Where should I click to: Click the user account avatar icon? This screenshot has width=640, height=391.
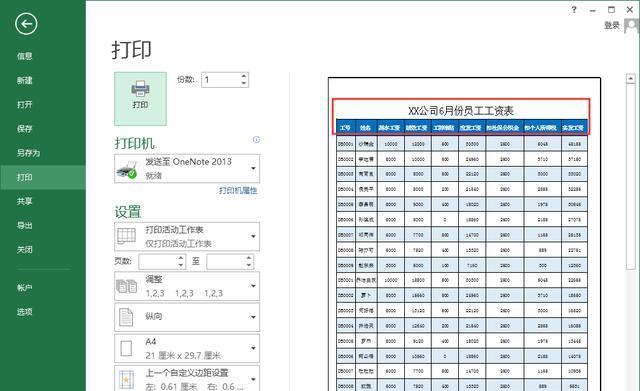point(631,26)
